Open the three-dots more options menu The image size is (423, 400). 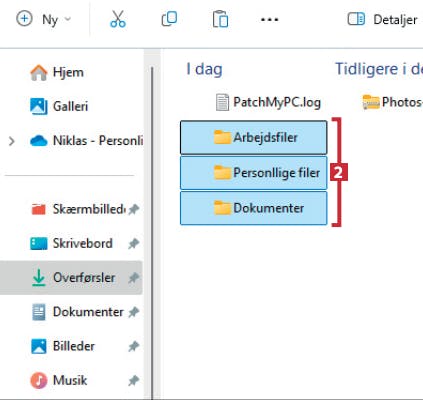269,19
